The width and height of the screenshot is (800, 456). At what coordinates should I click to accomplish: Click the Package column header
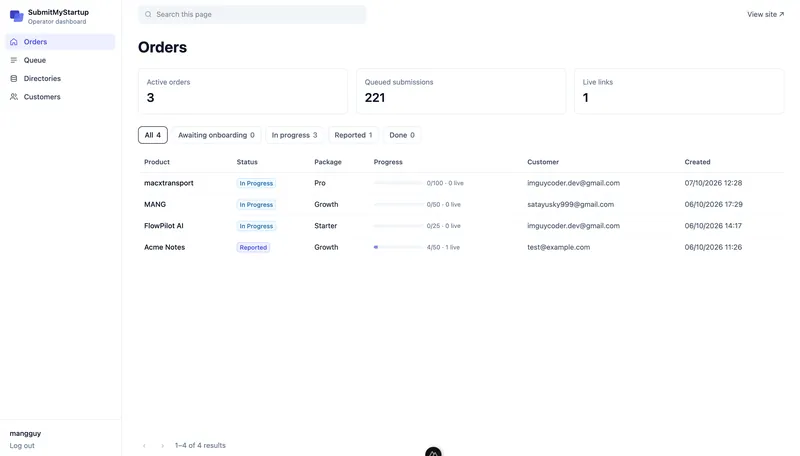[x=328, y=162]
